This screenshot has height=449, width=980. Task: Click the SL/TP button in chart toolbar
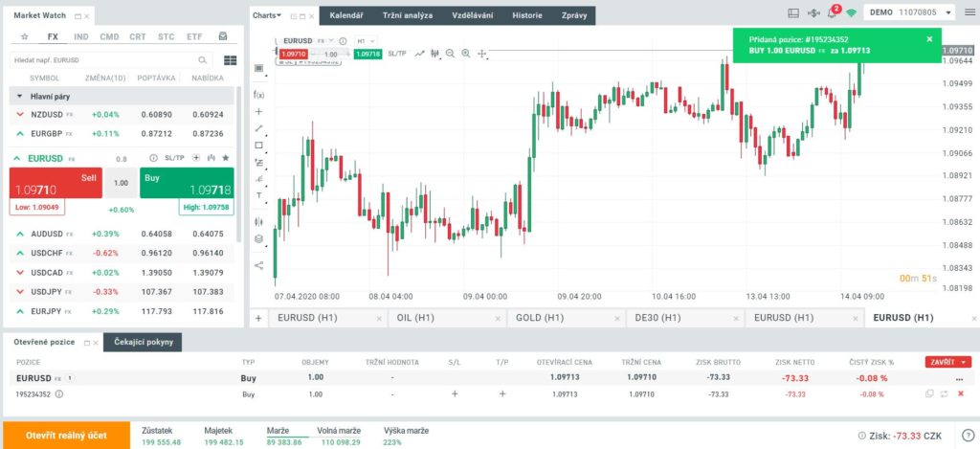(x=397, y=54)
